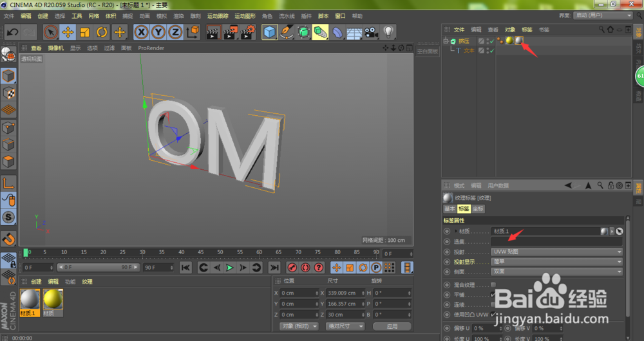The height and width of the screenshot is (341, 644).
Task: Open the viewport 摄像机 menu
Action: coord(55,48)
